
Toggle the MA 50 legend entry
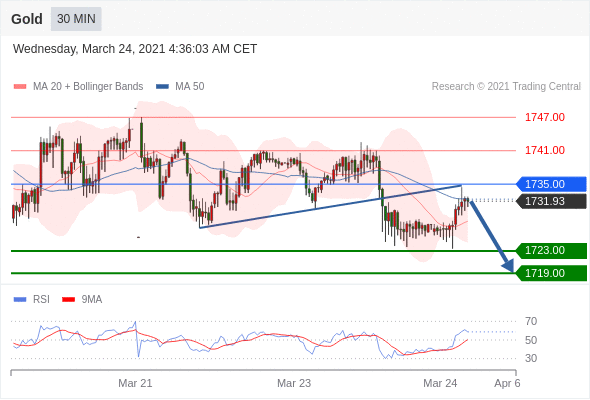pos(180,87)
